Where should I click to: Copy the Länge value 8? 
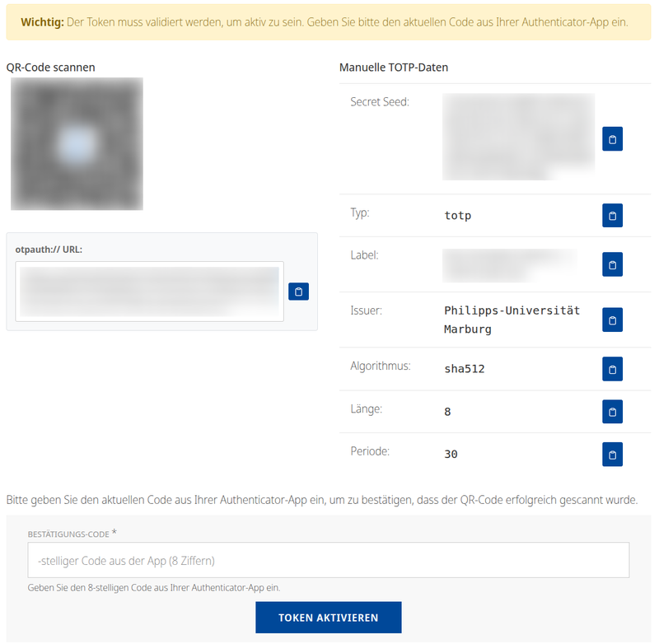[612, 412]
